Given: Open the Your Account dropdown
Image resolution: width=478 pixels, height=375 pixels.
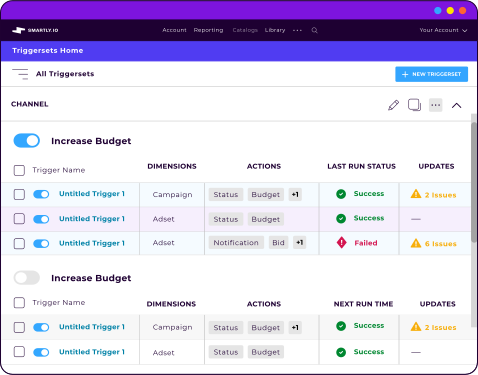Looking at the screenshot, I should 443,30.
